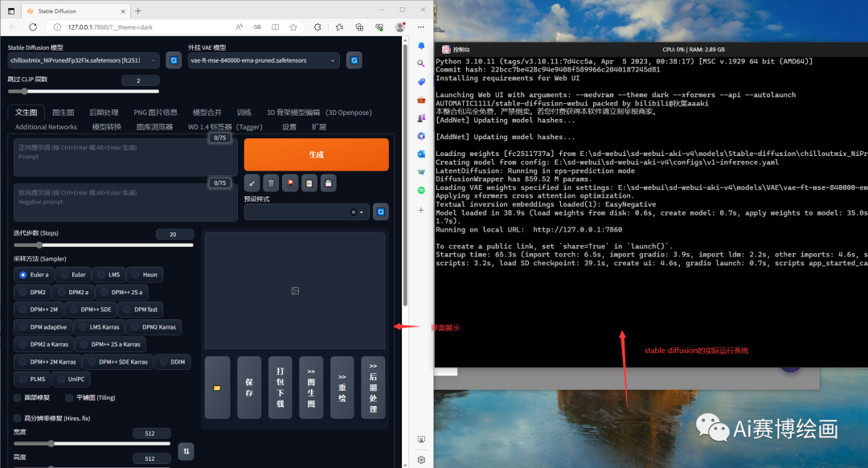Image resolution: width=868 pixels, height=468 pixels.
Task: Add a sidebar app with the plus icon
Action: pyautogui.click(x=421, y=210)
